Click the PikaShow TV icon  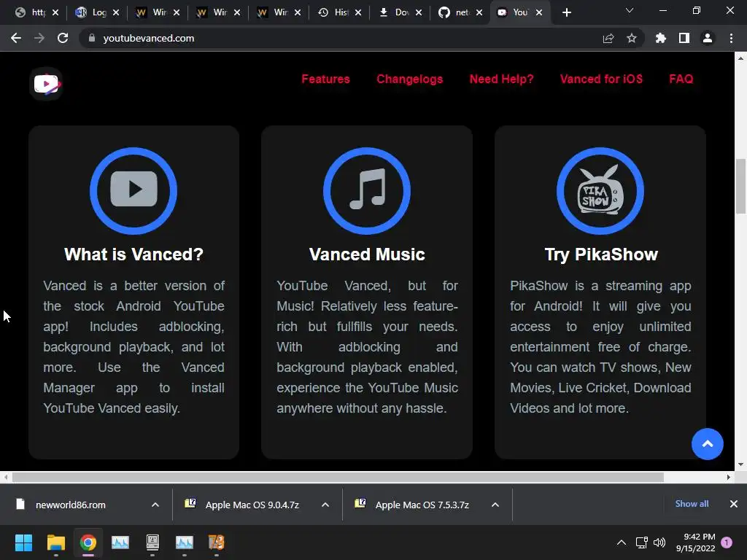(600, 190)
